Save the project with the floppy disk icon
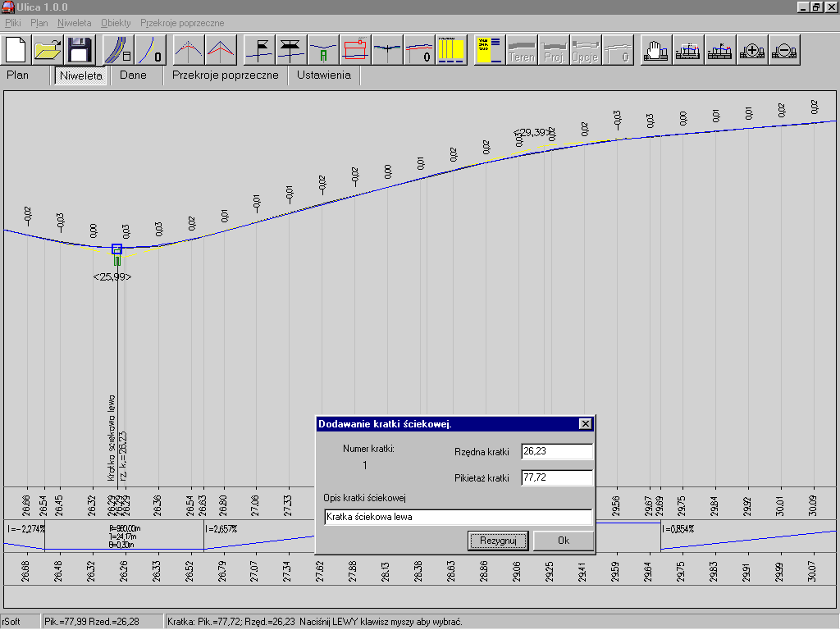The width and height of the screenshot is (840, 630). click(80, 50)
